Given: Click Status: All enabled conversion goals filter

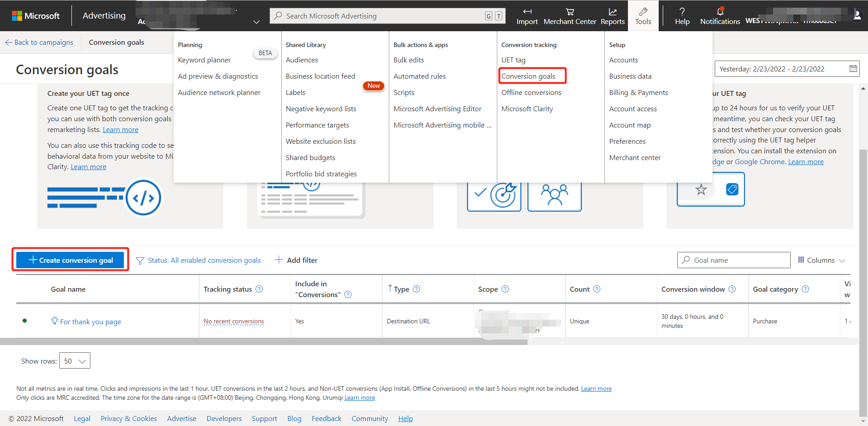Looking at the screenshot, I should pos(204,260).
